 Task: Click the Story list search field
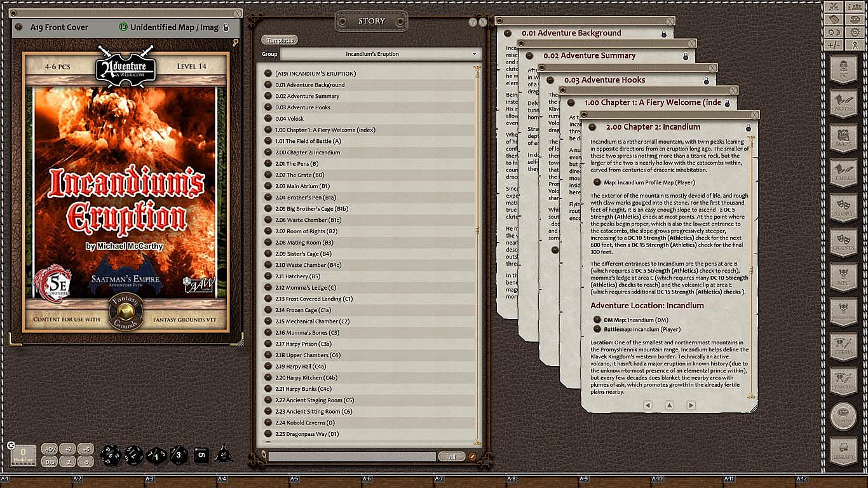pos(351,456)
